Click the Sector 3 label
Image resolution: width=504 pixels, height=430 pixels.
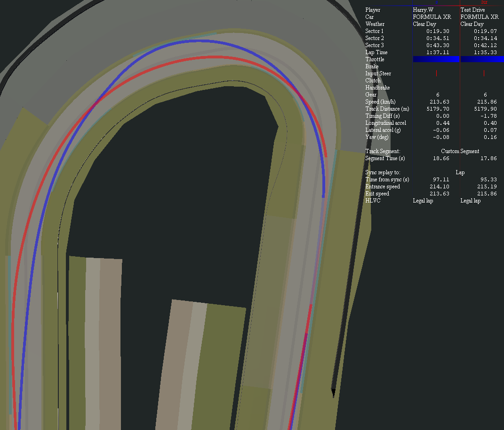pyautogui.click(x=375, y=45)
